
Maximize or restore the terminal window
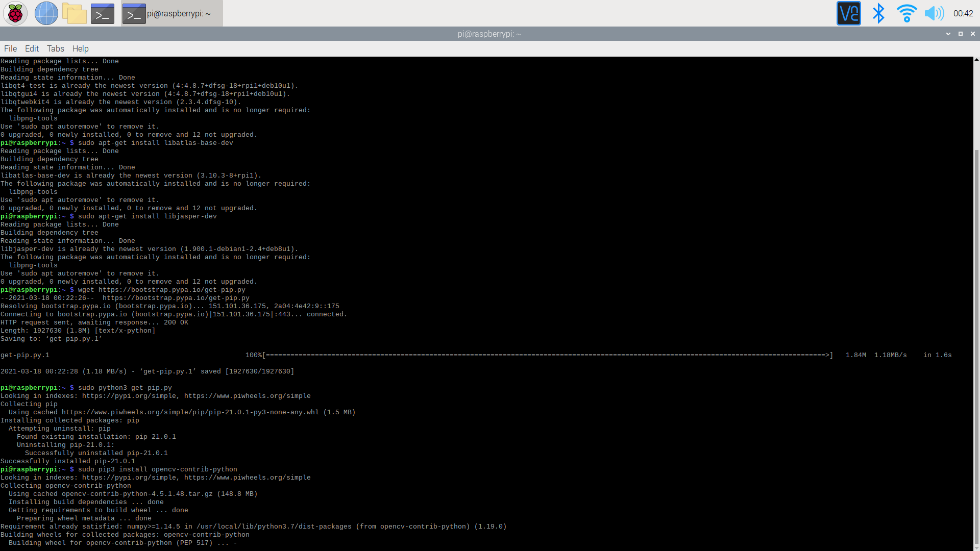(961, 34)
